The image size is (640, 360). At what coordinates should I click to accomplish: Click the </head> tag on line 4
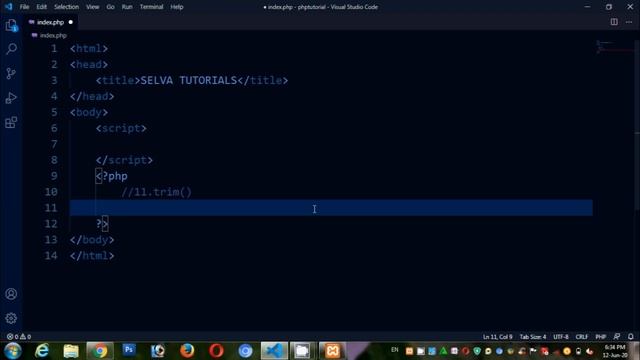pyautogui.click(x=92, y=96)
